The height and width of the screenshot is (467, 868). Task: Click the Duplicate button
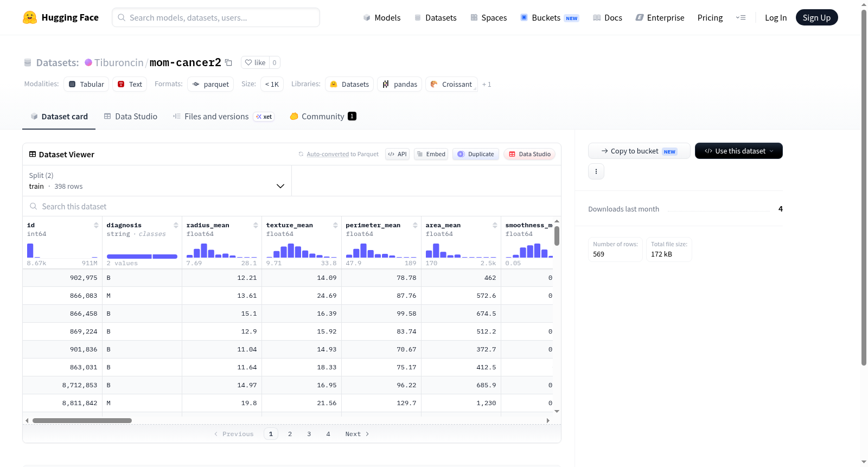click(x=476, y=154)
